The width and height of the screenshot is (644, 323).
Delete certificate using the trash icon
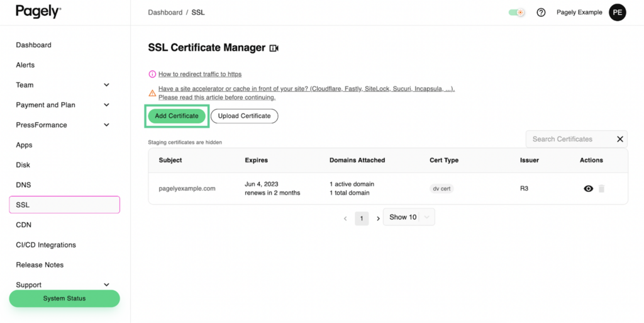(x=601, y=188)
